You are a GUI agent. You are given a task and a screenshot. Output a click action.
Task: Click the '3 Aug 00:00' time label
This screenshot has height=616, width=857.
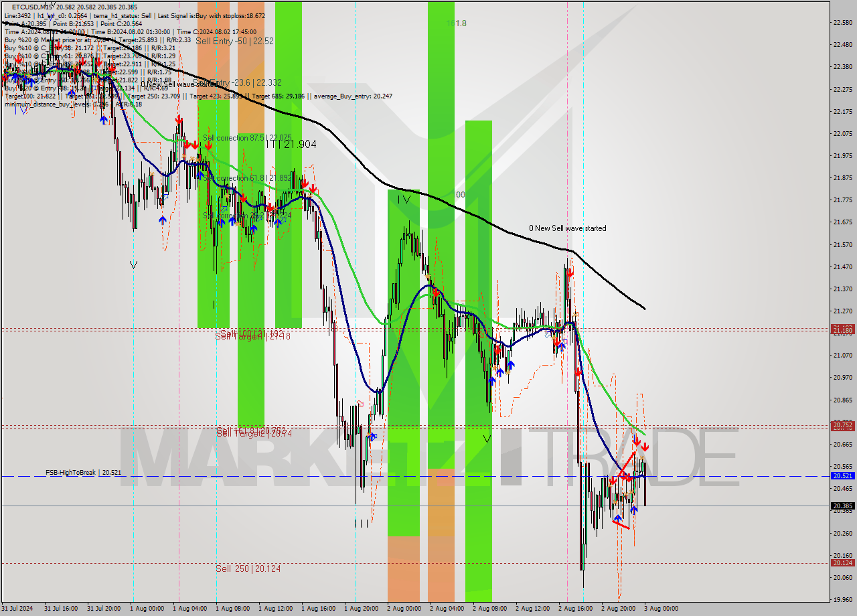[662, 609]
